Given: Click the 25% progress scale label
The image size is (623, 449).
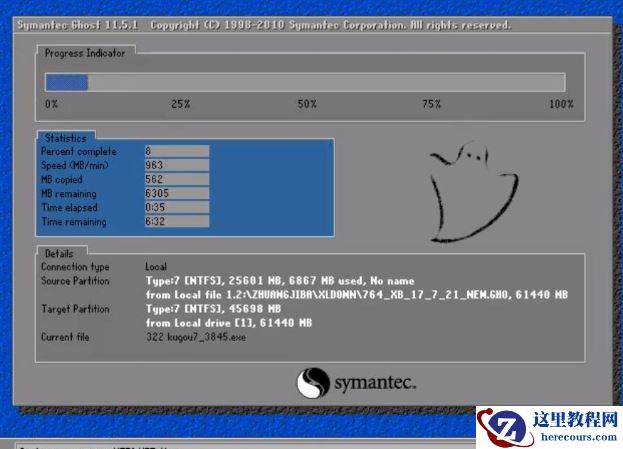Looking at the screenshot, I should pyautogui.click(x=181, y=104).
